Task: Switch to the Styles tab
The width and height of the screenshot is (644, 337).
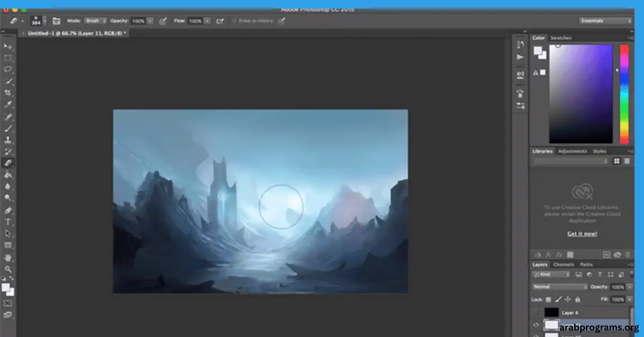Action: click(599, 151)
